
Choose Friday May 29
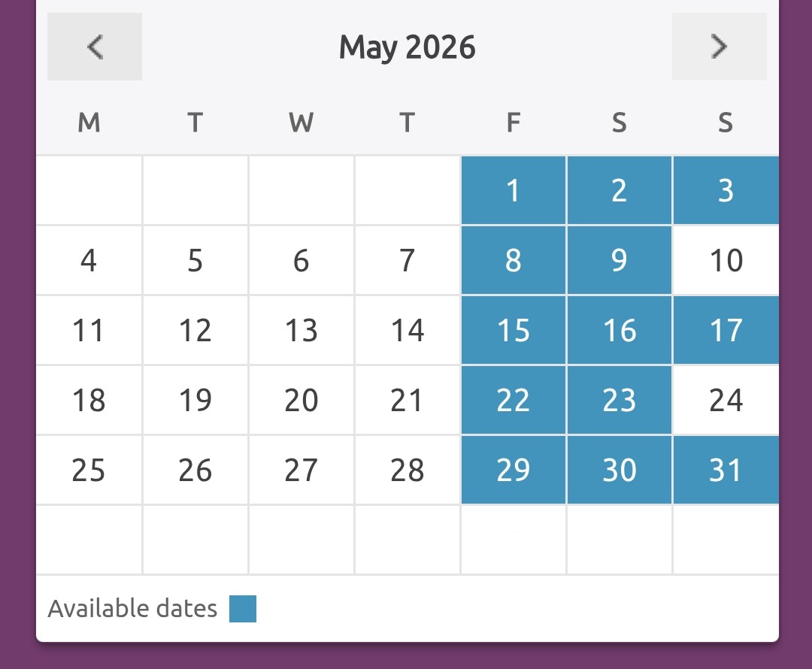pos(513,471)
